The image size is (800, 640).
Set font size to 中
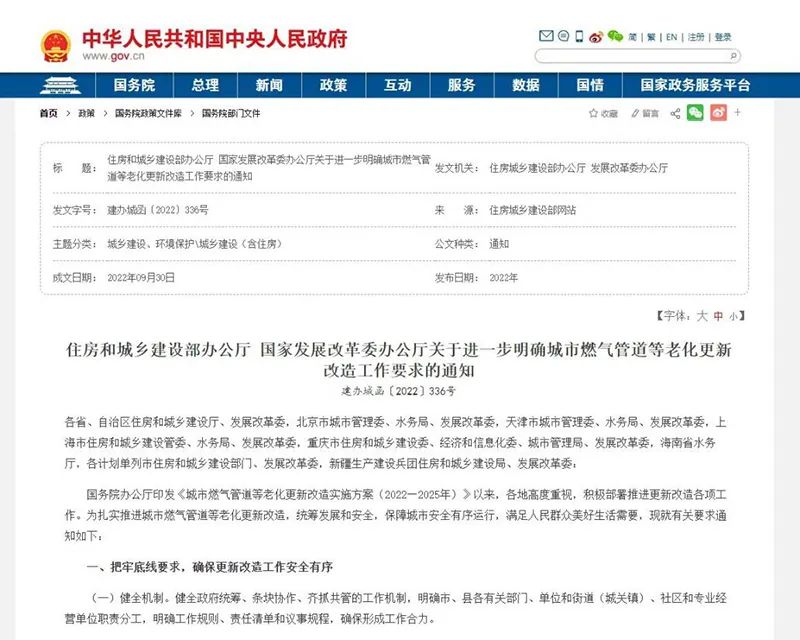pyautogui.click(x=718, y=316)
